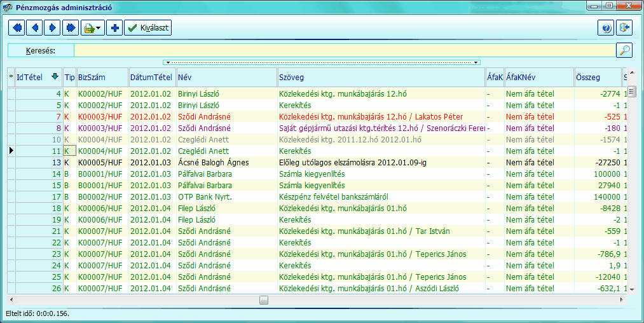
Task: Jump to the first record
Action: (x=17, y=28)
